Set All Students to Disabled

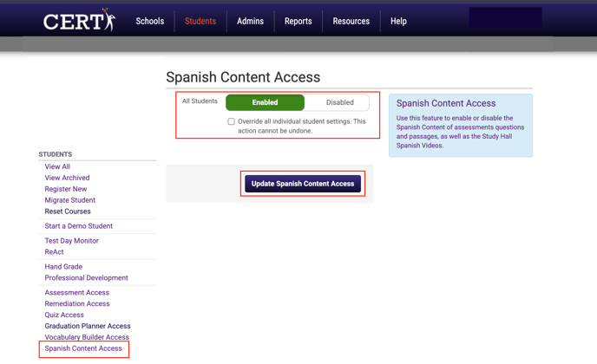[339, 102]
